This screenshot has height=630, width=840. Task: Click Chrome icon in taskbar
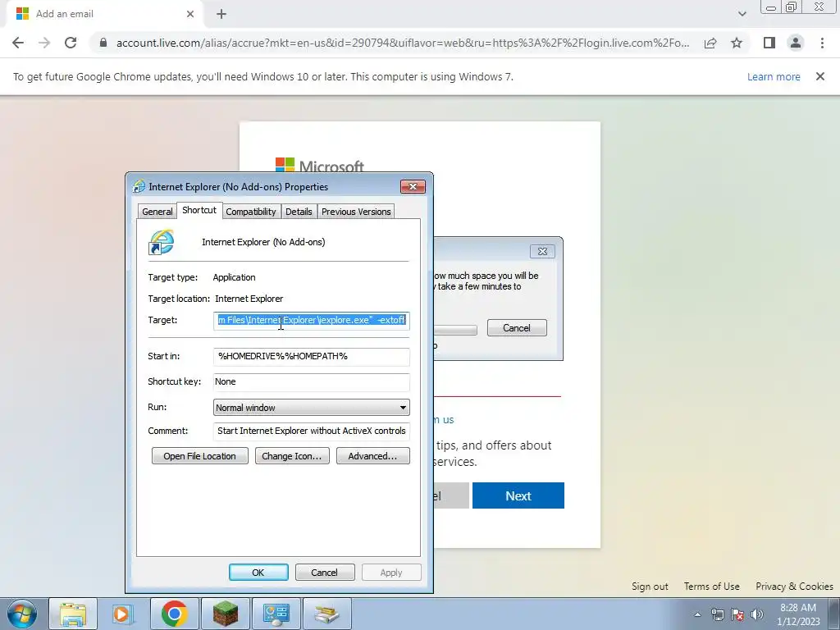click(174, 614)
